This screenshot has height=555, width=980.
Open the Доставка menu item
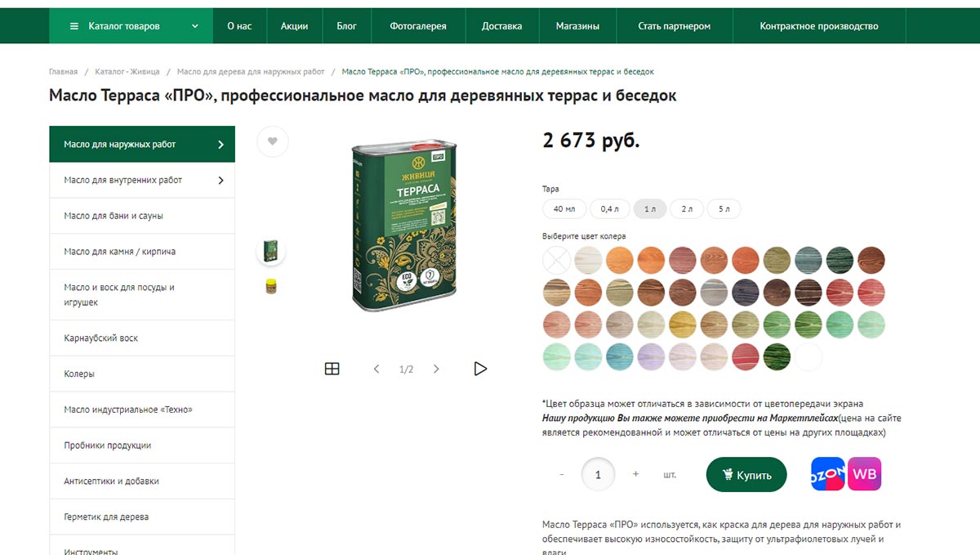point(502,26)
